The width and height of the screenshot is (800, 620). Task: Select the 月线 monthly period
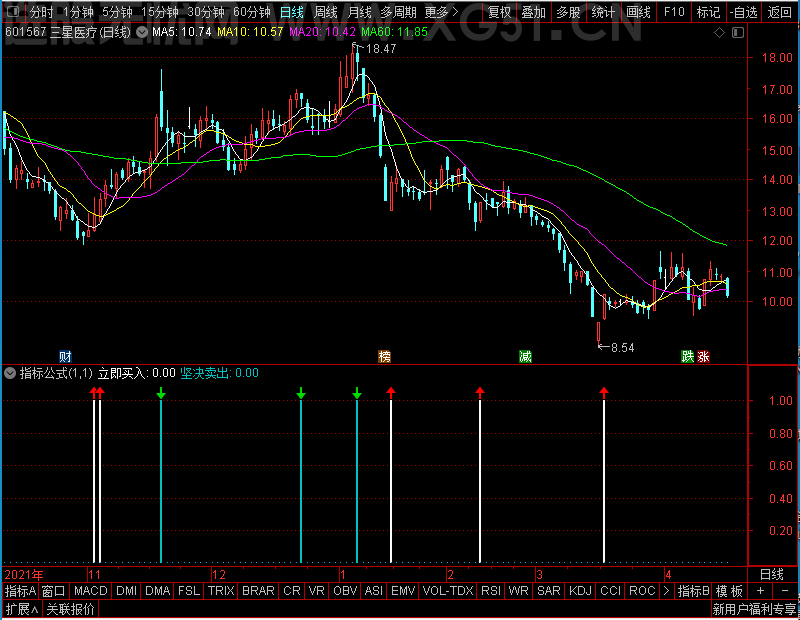[x=360, y=11]
